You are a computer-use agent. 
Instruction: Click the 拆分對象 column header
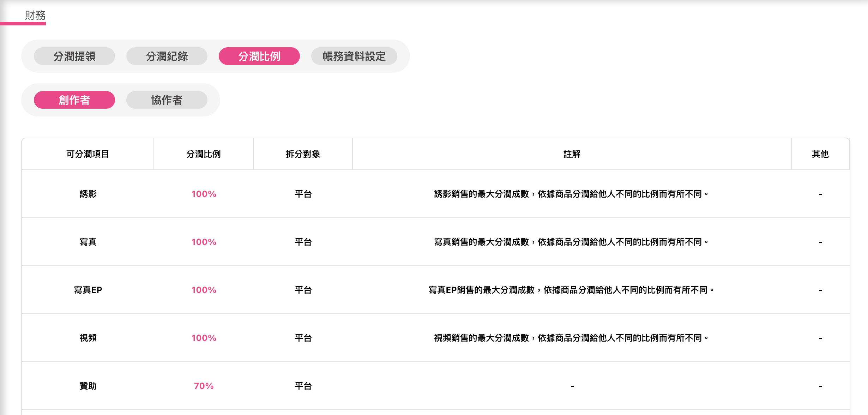pyautogui.click(x=303, y=154)
